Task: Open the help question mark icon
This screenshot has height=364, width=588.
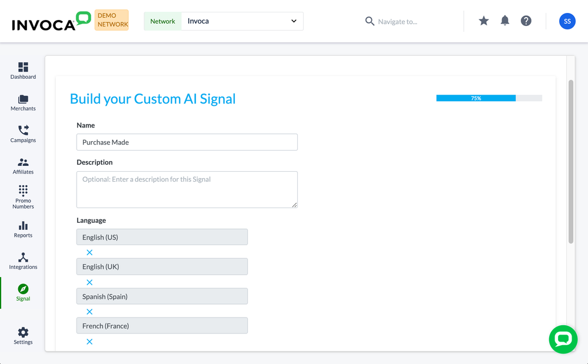Action: pos(526,21)
